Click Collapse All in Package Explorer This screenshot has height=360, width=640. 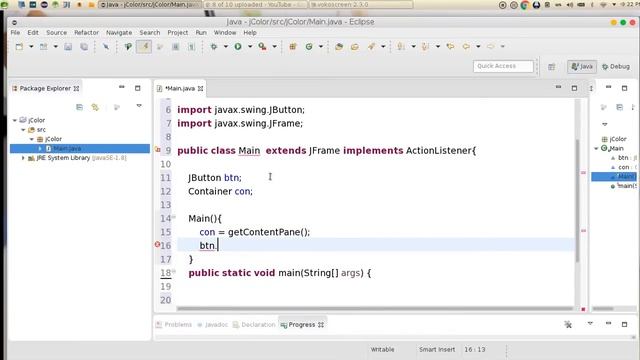[x=79, y=107]
